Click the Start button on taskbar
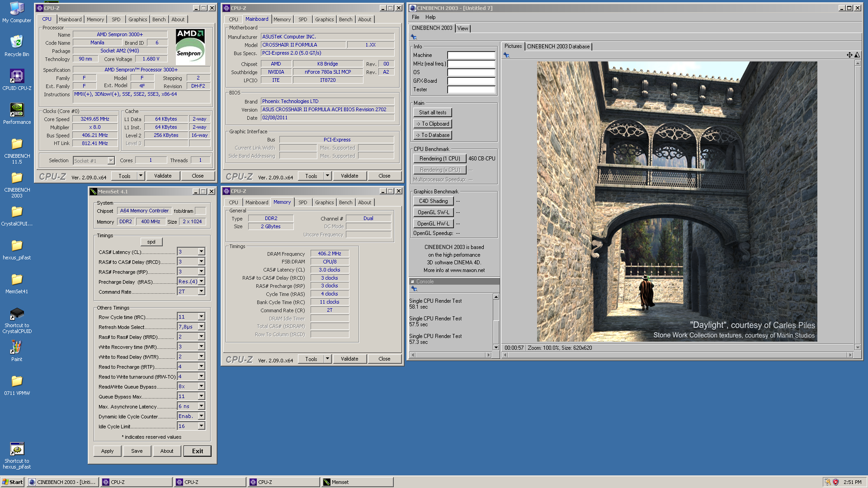Viewport: 868px width, 488px height. 12,482
